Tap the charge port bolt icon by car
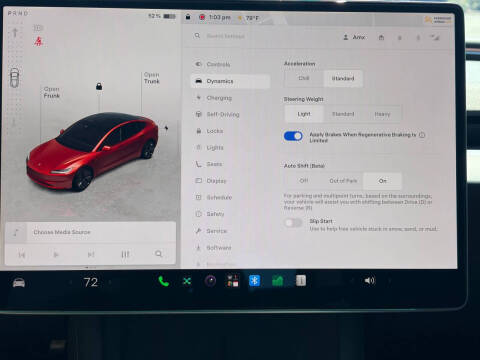The width and height of the screenshot is (480, 360). [166, 128]
